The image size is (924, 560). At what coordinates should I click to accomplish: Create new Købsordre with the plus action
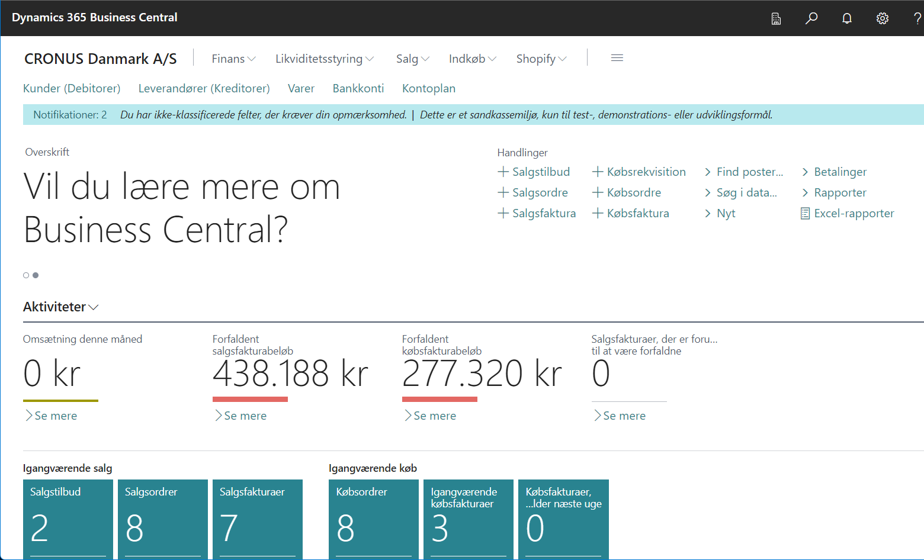coord(627,192)
